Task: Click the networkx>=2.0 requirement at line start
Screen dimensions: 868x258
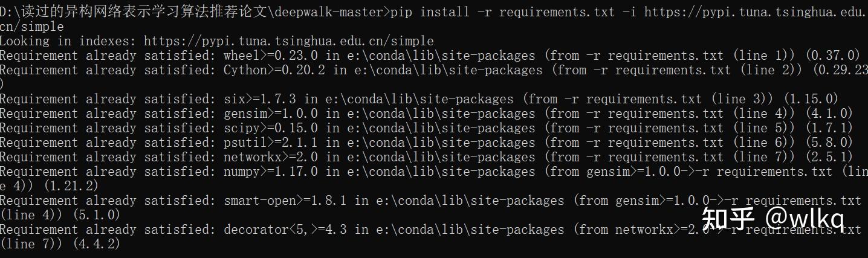Action: 272,157
